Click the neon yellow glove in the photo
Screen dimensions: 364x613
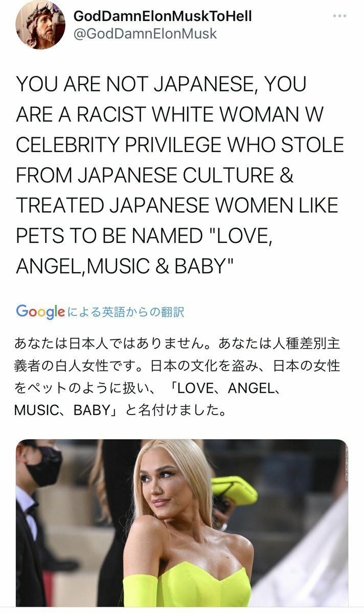point(140,591)
